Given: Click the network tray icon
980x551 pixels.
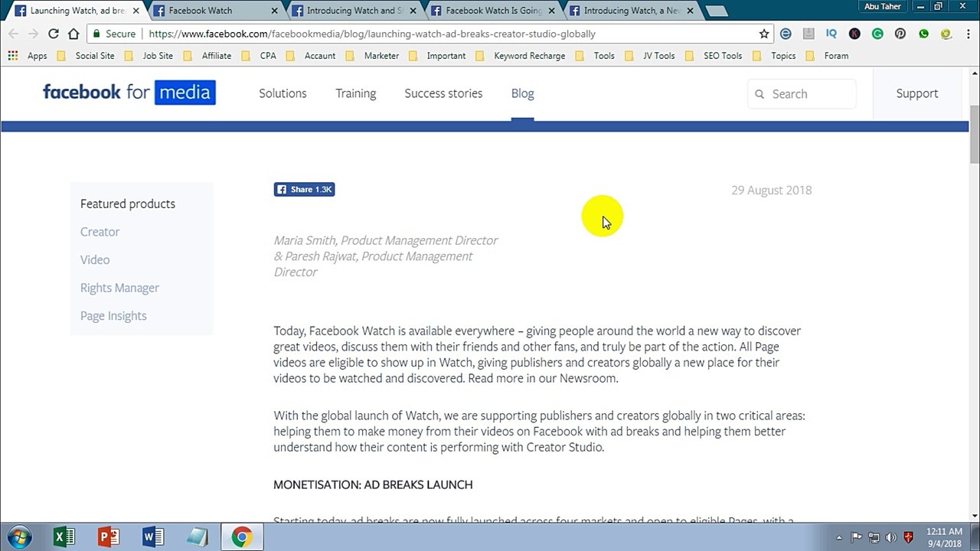Looking at the screenshot, I should tap(874, 537).
